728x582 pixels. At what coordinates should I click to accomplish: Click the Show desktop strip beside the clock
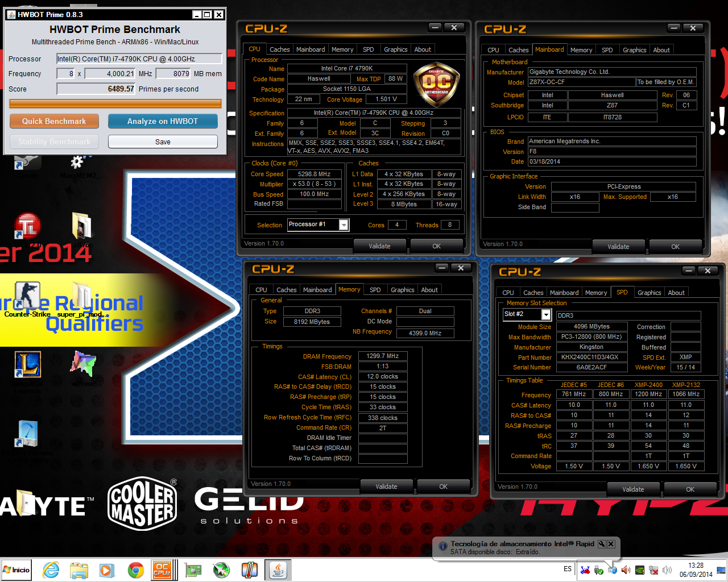coord(722,570)
